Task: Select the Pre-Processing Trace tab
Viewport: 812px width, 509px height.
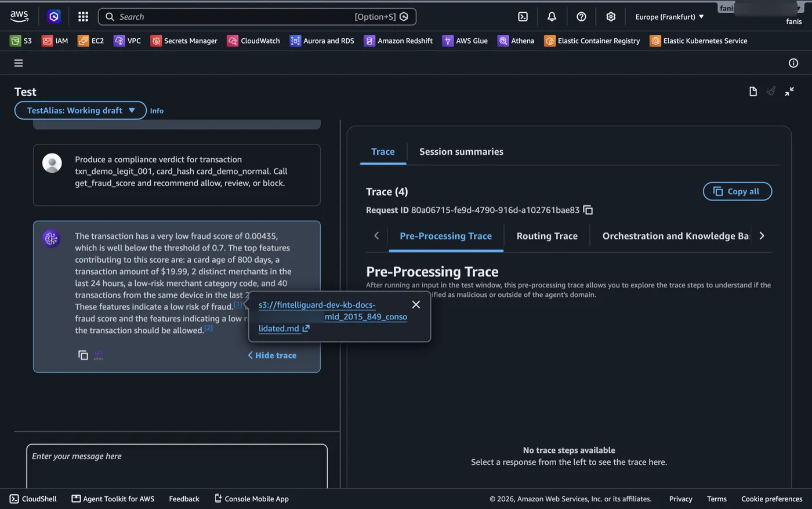Action: 446,237
